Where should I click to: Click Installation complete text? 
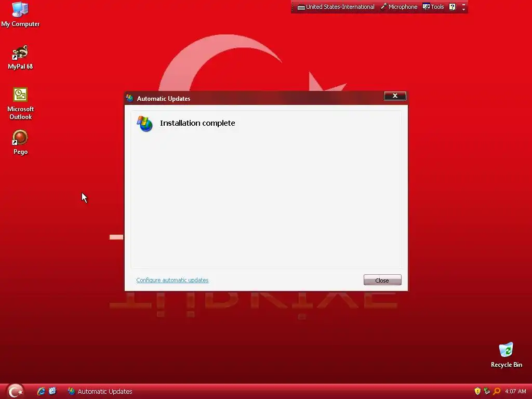pos(197,123)
